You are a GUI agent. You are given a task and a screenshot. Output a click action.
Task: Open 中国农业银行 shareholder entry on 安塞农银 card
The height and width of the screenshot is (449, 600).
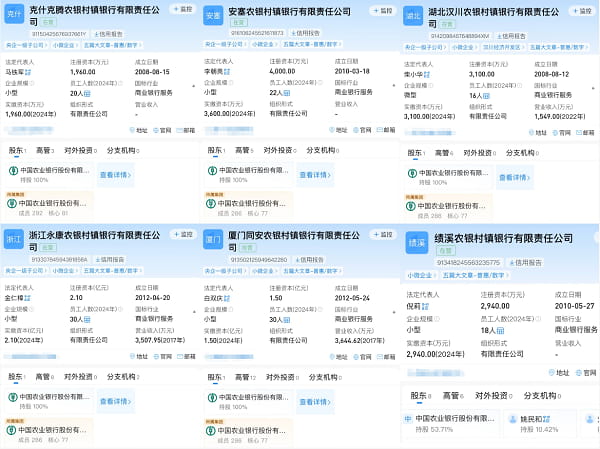pos(249,174)
